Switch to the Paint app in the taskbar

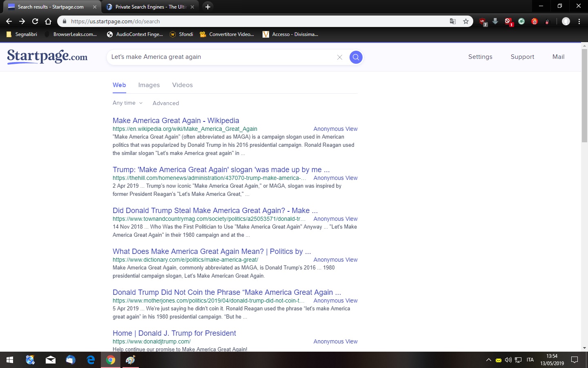coord(131,360)
